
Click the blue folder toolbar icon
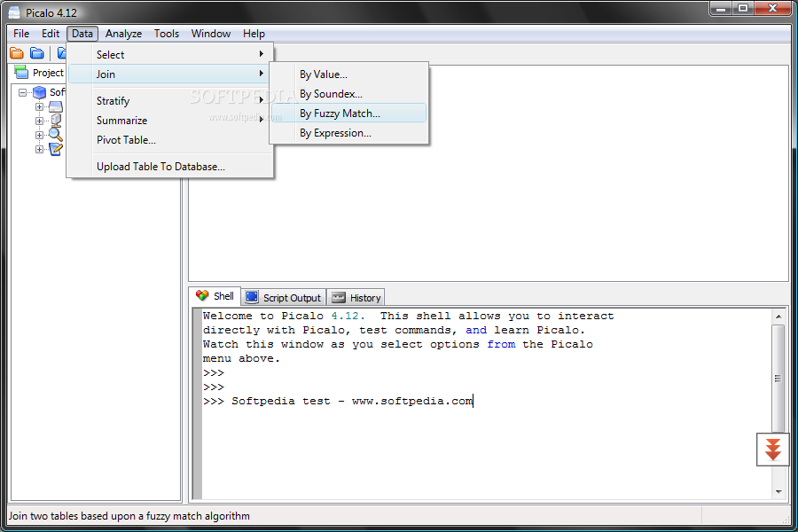click(x=37, y=53)
